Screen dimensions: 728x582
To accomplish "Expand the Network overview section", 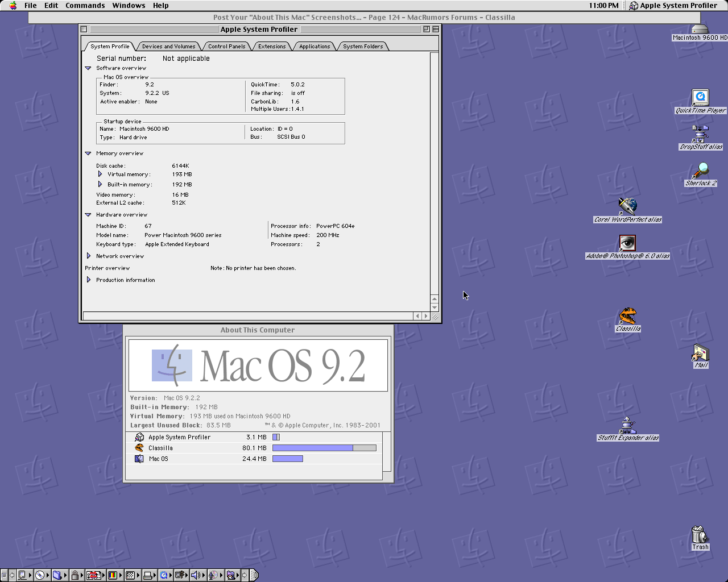I will point(88,256).
